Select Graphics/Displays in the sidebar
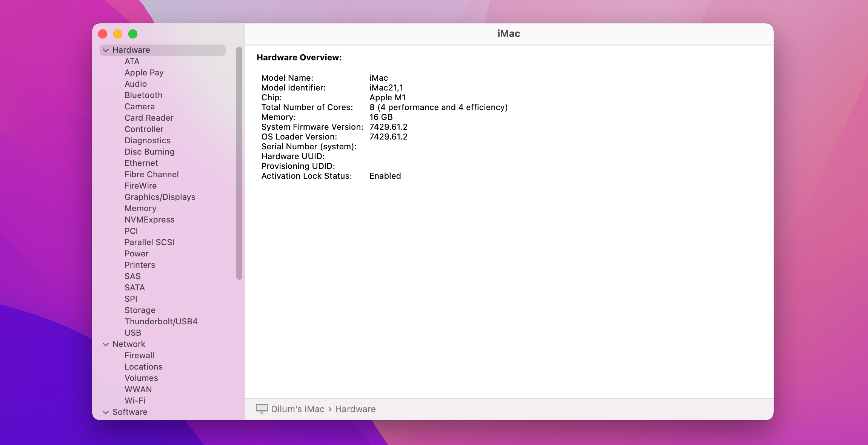The height and width of the screenshot is (445, 868). pos(160,197)
